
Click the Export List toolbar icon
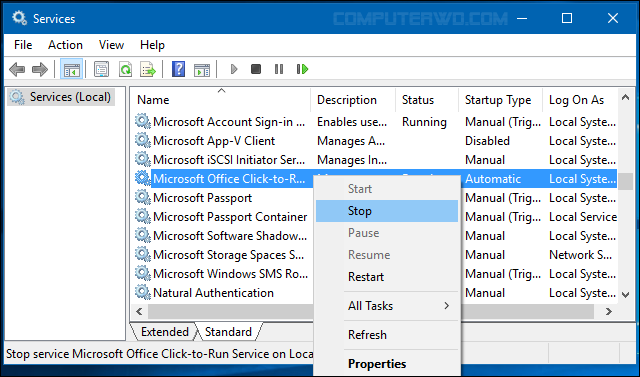click(148, 69)
